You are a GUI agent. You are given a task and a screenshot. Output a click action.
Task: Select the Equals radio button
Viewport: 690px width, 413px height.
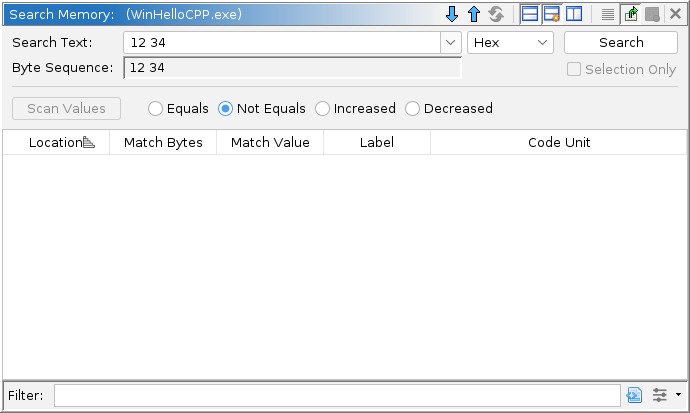tap(156, 109)
